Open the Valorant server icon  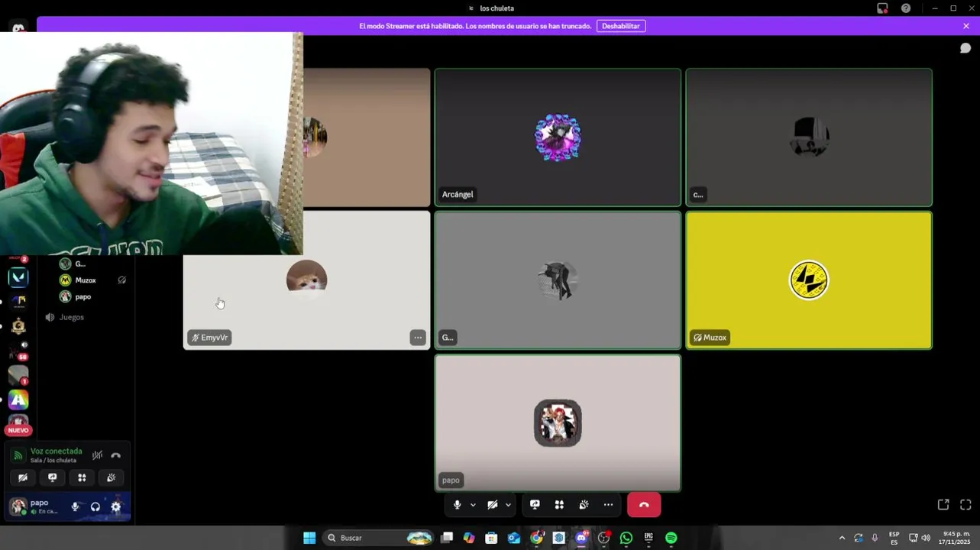coord(18,277)
